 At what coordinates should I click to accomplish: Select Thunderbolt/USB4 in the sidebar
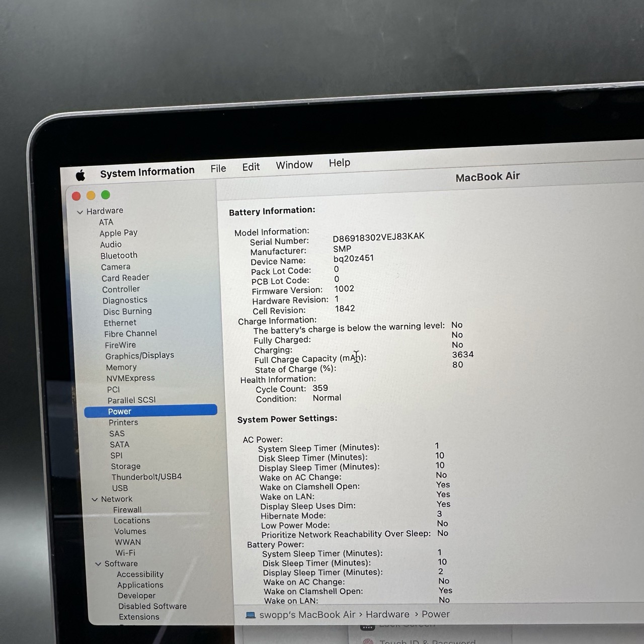click(146, 477)
